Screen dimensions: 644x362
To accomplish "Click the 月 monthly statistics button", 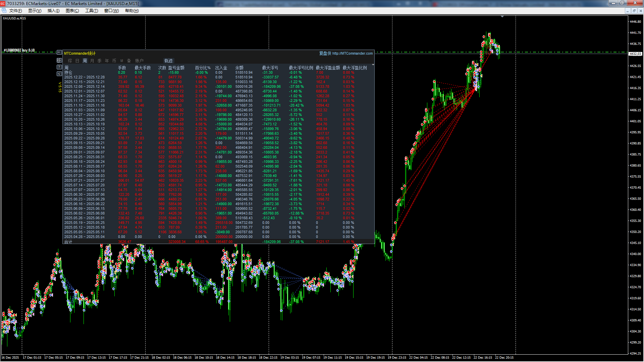I will click(92, 61).
